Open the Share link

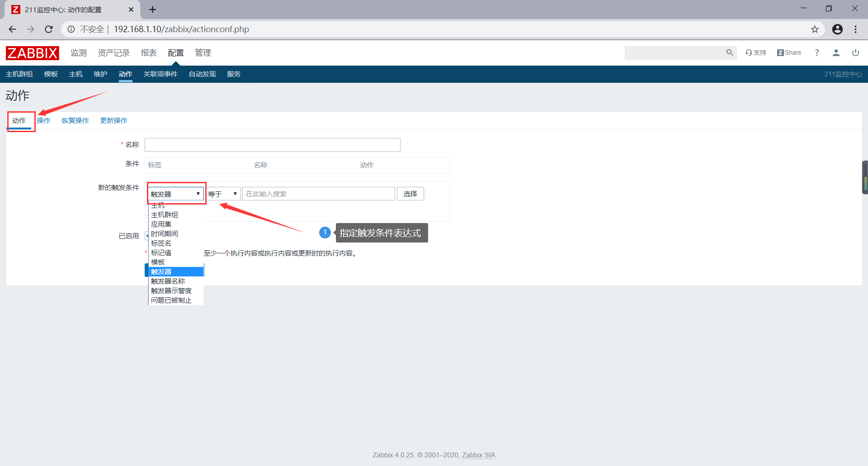coord(789,52)
